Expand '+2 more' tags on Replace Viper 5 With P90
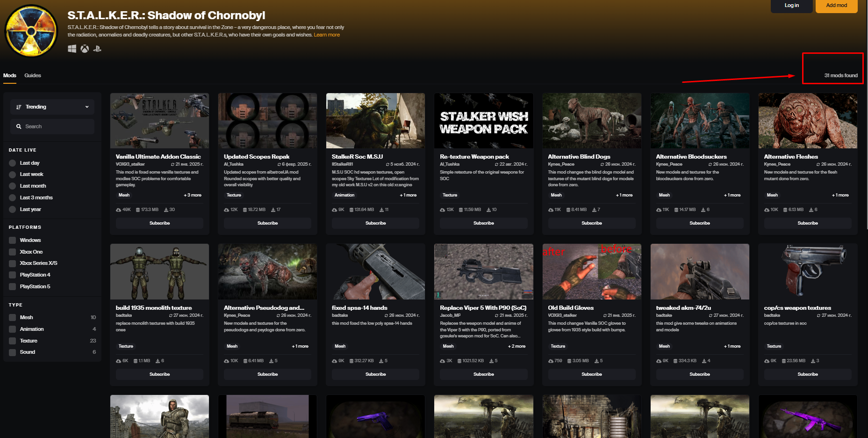 click(516, 346)
